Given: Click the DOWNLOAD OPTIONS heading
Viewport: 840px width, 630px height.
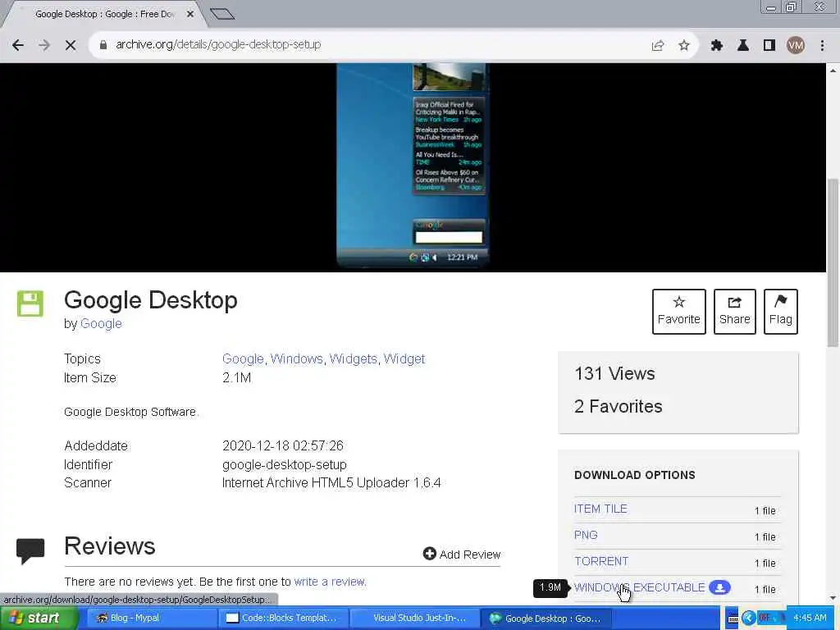Looking at the screenshot, I should click(635, 475).
